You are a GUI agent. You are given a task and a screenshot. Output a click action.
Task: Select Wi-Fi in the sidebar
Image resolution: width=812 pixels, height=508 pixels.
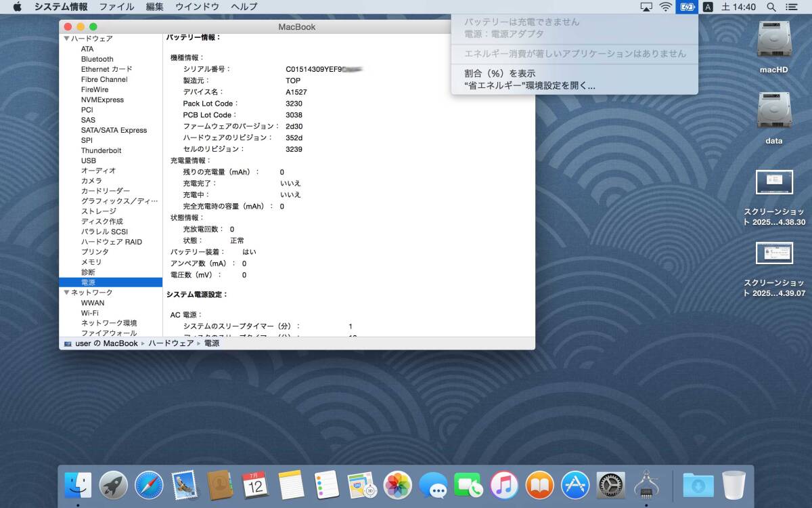90,313
